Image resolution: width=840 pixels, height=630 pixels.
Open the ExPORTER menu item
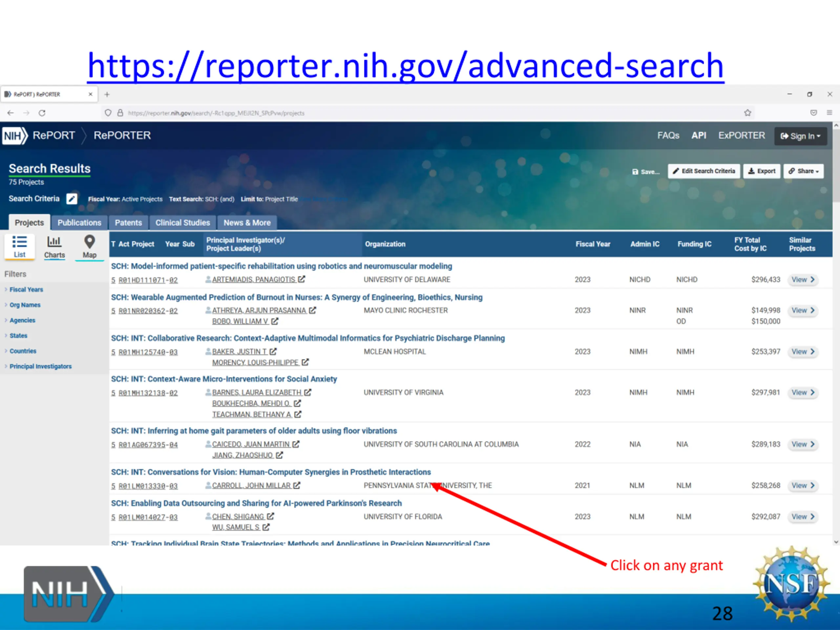coord(741,136)
